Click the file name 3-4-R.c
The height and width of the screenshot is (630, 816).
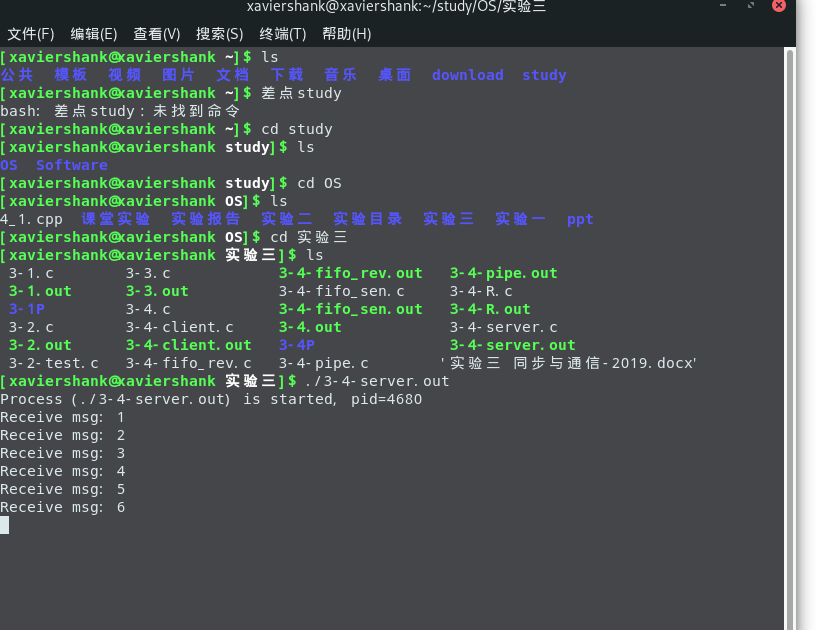point(481,291)
